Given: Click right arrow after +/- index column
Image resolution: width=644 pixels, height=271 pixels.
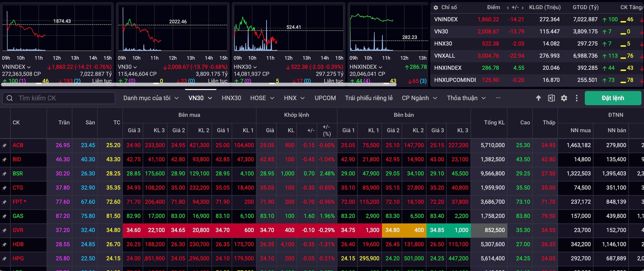Looking at the screenshot, I should tap(522, 8).
